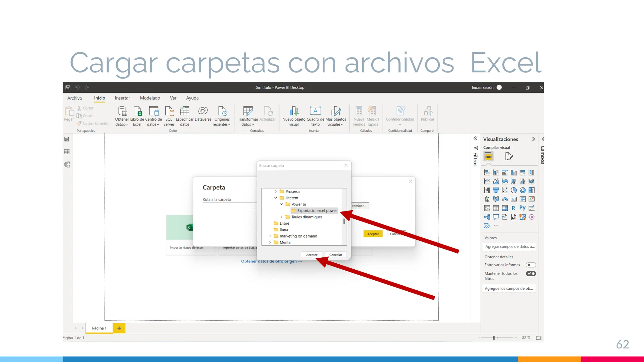The image size is (644, 362).
Task: Toggle Entre varios informes switch
Action: coord(531,265)
